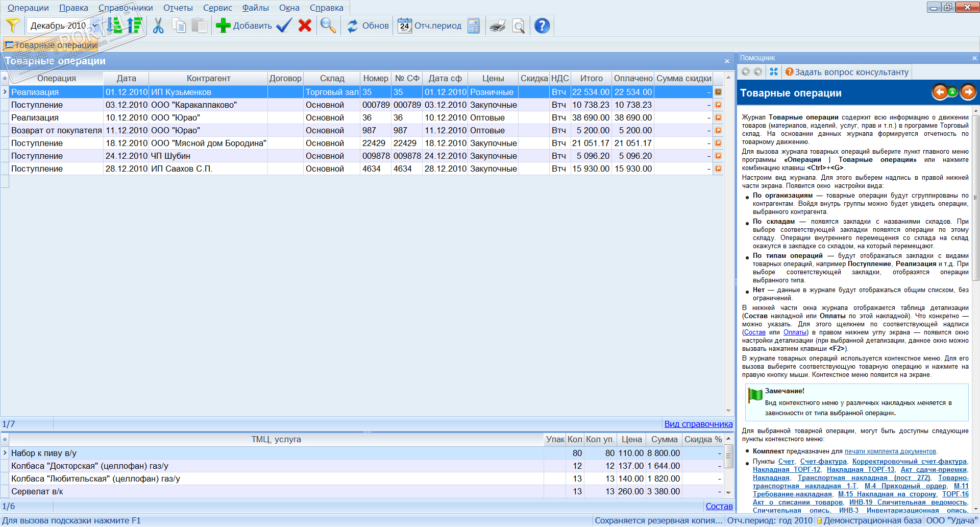The width and height of the screenshot is (980, 527).
Task: Set reporting period via Отч.период button
Action: [x=429, y=26]
